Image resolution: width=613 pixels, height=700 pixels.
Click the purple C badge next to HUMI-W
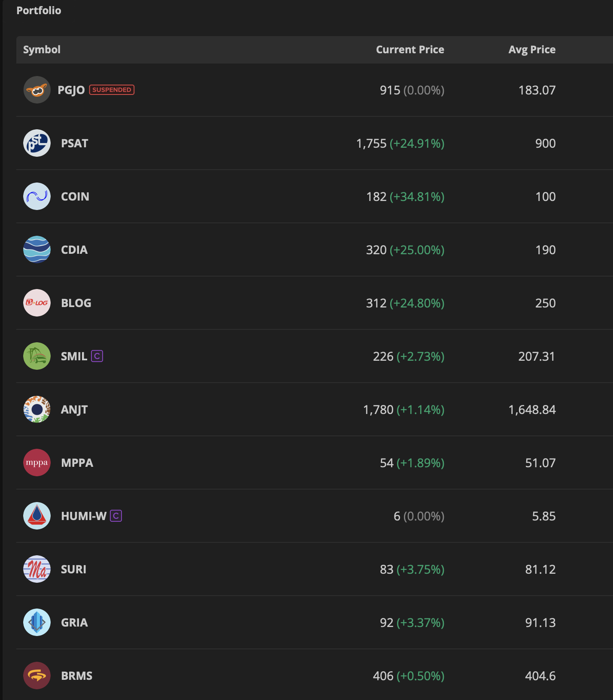116,516
